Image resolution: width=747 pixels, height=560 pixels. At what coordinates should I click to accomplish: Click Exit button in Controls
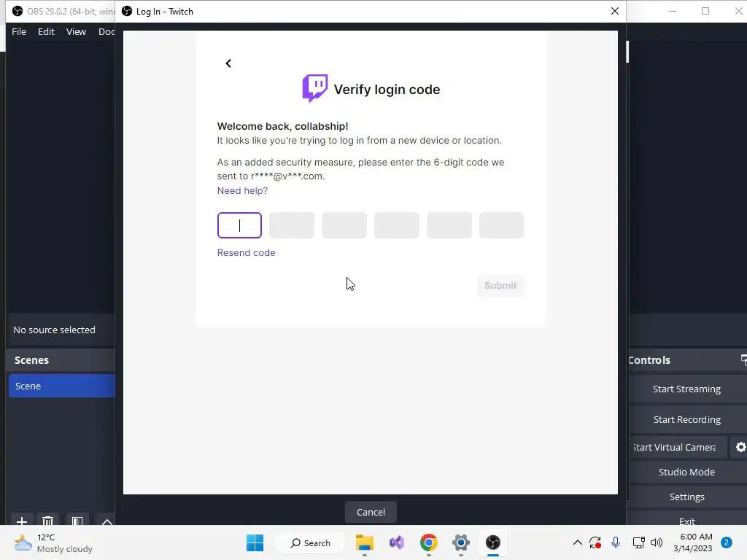[x=686, y=519]
